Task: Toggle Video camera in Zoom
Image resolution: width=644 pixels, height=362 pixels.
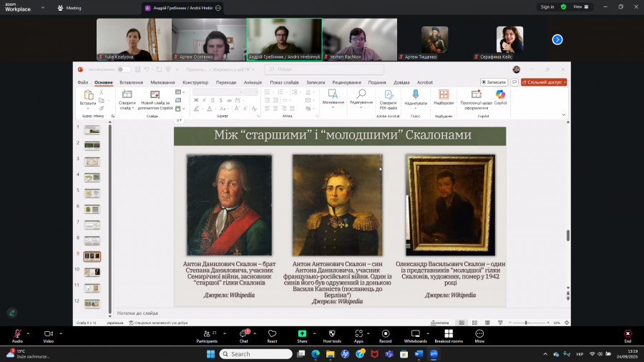Action: pyautogui.click(x=49, y=335)
